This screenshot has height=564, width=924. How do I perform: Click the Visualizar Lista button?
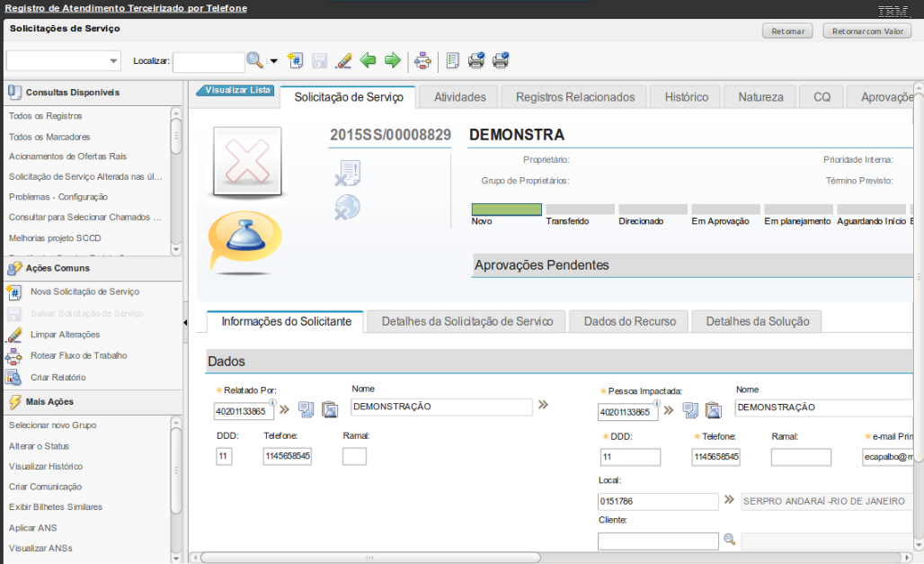237,90
